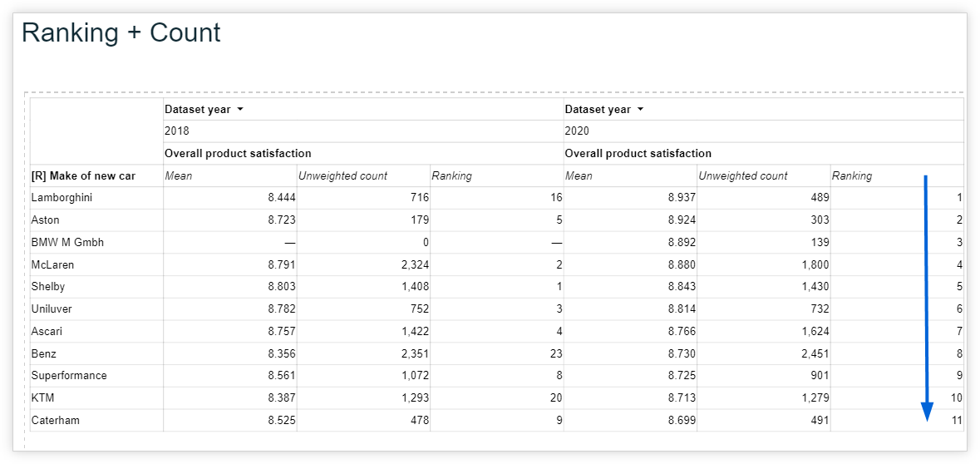The height and width of the screenshot is (464, 980).
Task: Click the 2020 Mean column header
Action: click(579, 176)
